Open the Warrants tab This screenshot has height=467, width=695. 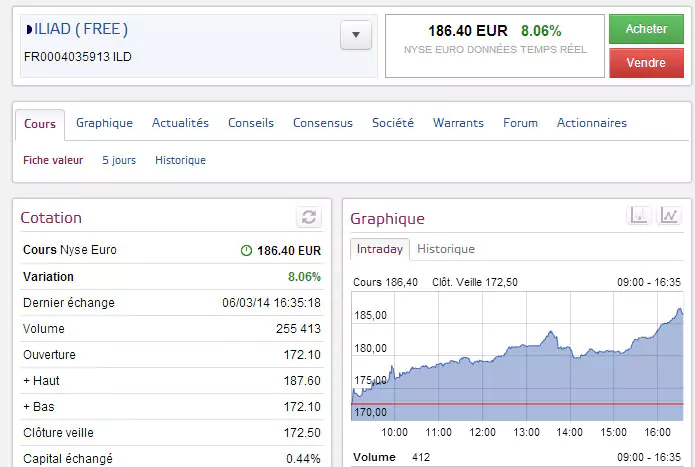click(458, 123)
